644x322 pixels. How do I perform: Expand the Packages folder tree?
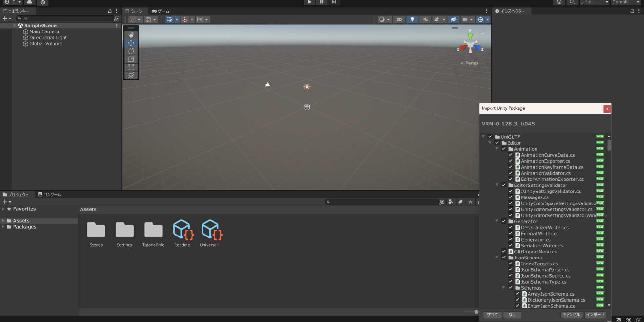tap(3, 227)
